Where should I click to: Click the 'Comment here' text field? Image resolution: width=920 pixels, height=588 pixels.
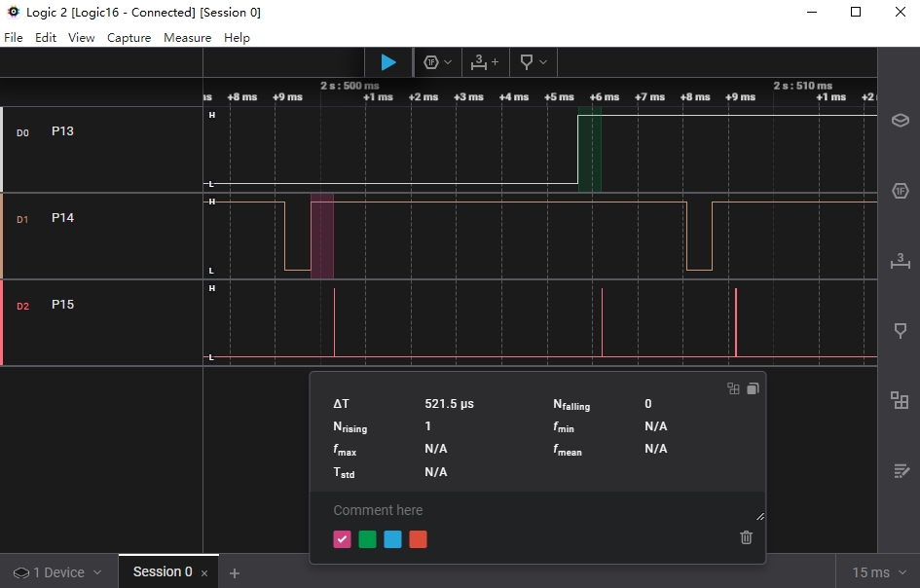pos(537,510)
